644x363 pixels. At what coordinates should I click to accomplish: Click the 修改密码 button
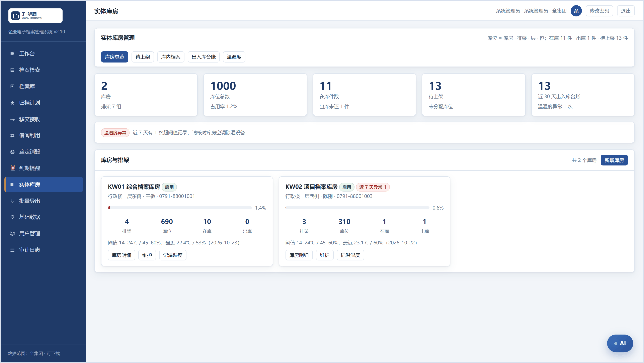pyautogui.click(x=599, y=11)
